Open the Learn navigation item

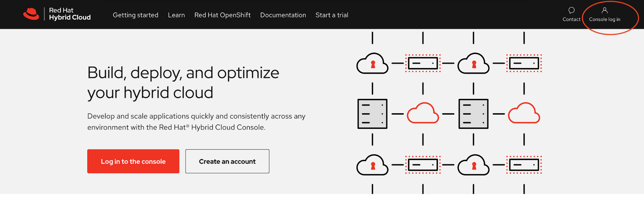[176, 15]
